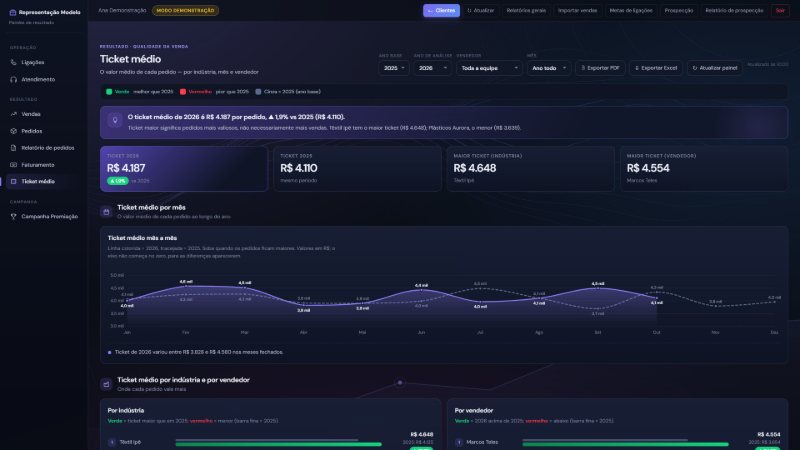Viewport: 800px width, 450px height.
Task: Click Relatório de prospecção in the top bar
Action: (734, 11)
